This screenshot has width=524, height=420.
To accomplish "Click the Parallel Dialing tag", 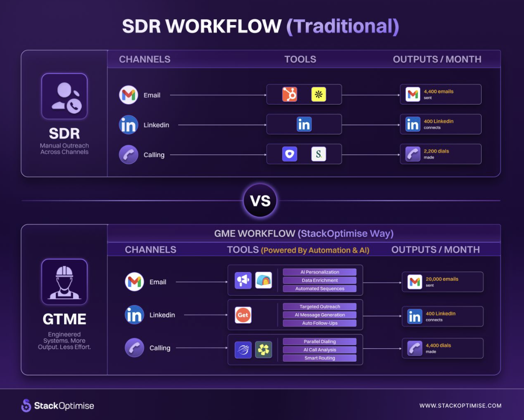I will click(x=320, y=341).
